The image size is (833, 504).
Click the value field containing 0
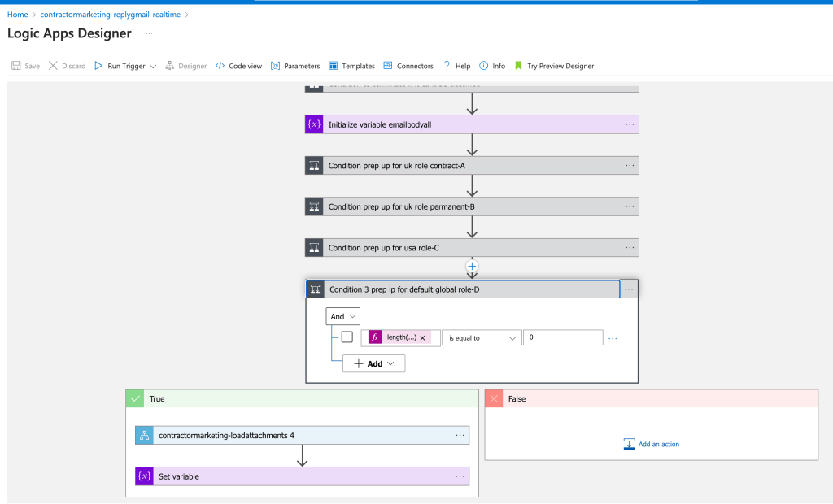coord(563,337)
